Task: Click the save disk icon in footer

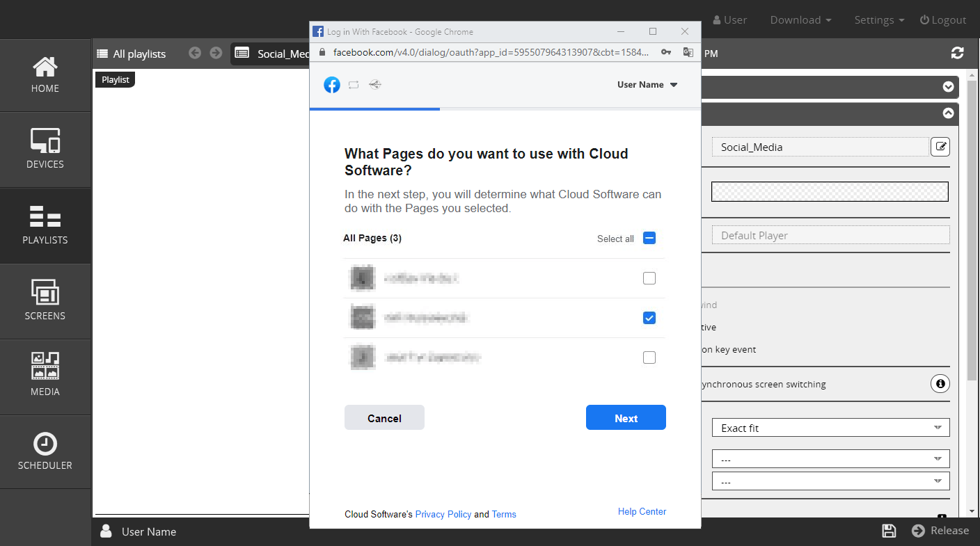Action: click(x=889, y=531)
